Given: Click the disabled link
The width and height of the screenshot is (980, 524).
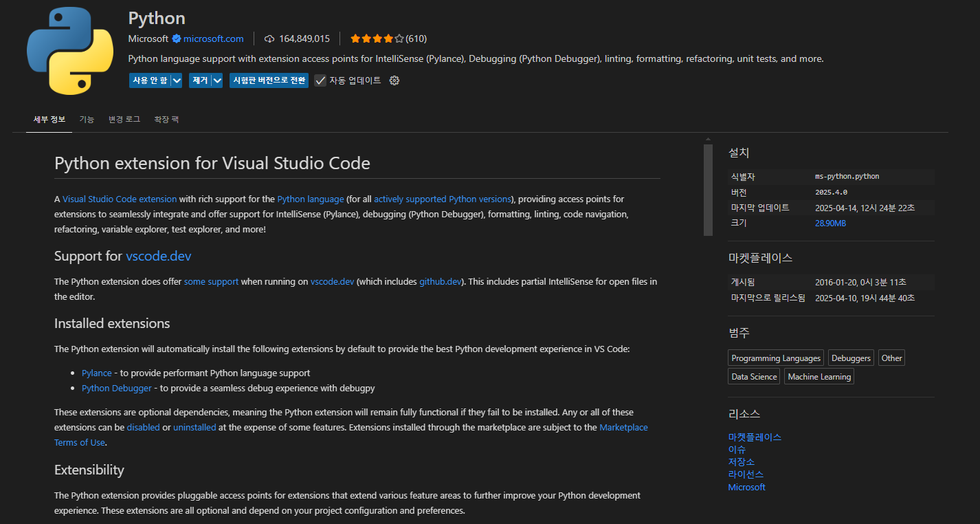Looking at the screenshot, I should coord(144,427).
